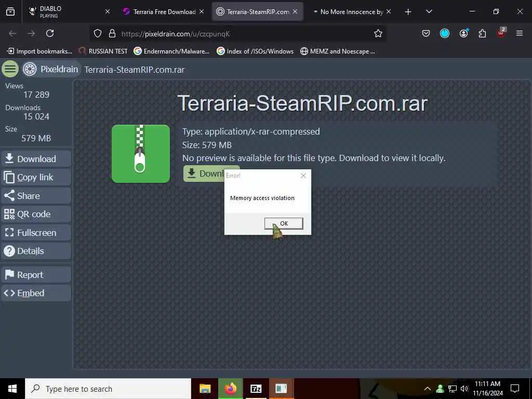Open the Share option
532x399 pixels.
coord(36,196)
